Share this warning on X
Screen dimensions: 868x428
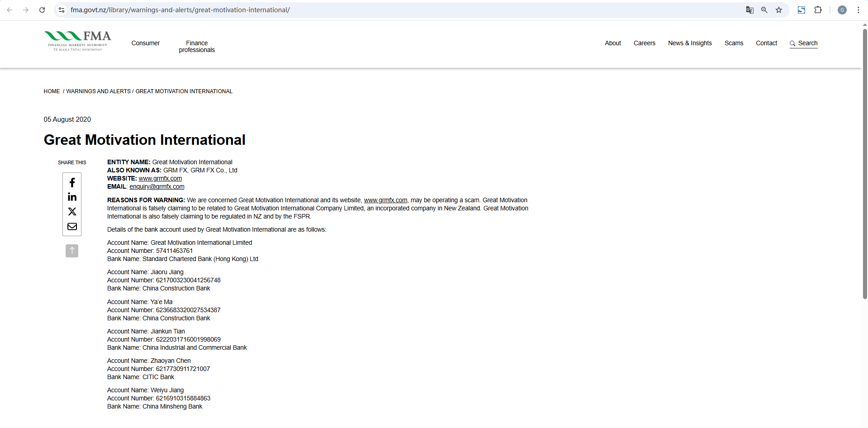point(72,212)
